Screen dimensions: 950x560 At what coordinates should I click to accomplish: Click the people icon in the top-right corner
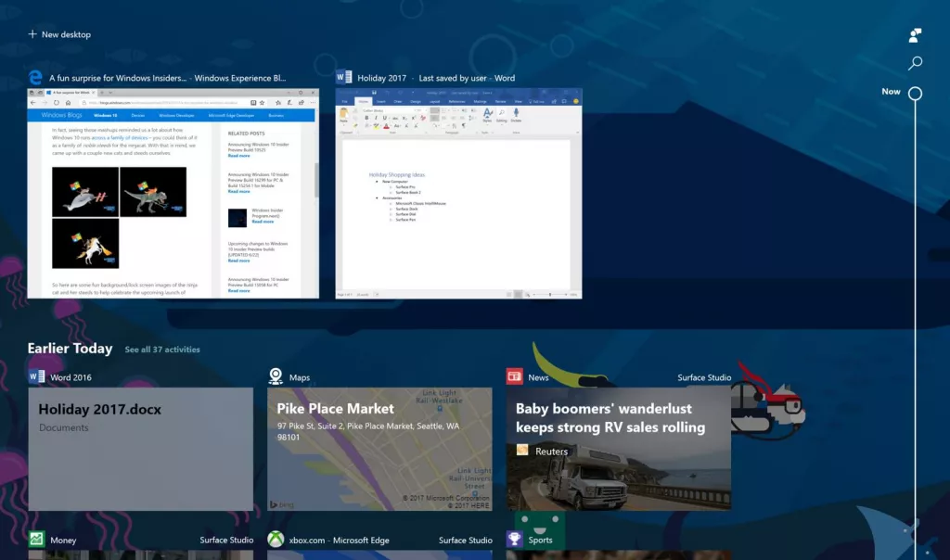pos(915,34)
